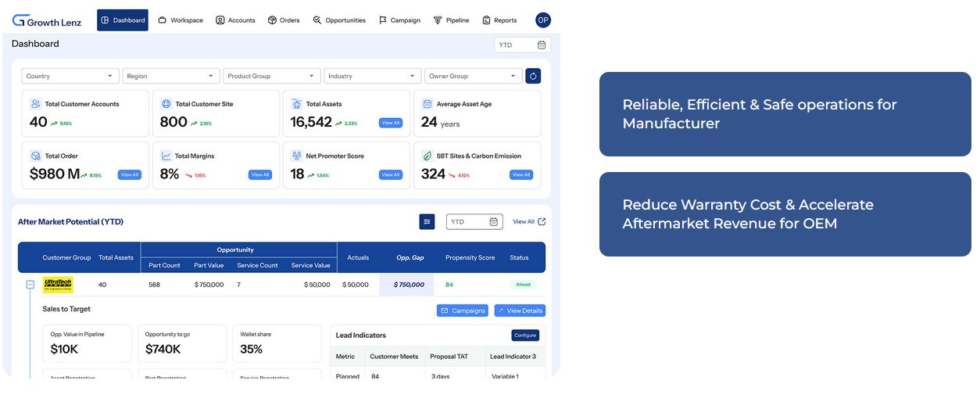Viewport: 980px width, 409px height.
Task: Switch to the Workspace tab
Action: click(x=181, y=20)
